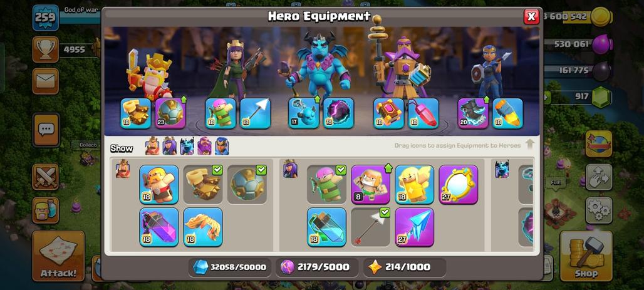
Task: Select the Invisibility Vial equipment
Action: (x=326, y=227)
